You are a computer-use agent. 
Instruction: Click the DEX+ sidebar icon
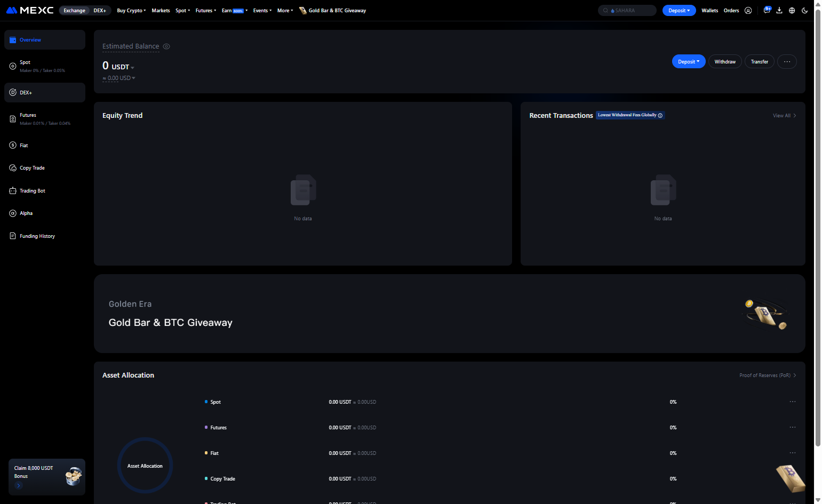[13, 92]
